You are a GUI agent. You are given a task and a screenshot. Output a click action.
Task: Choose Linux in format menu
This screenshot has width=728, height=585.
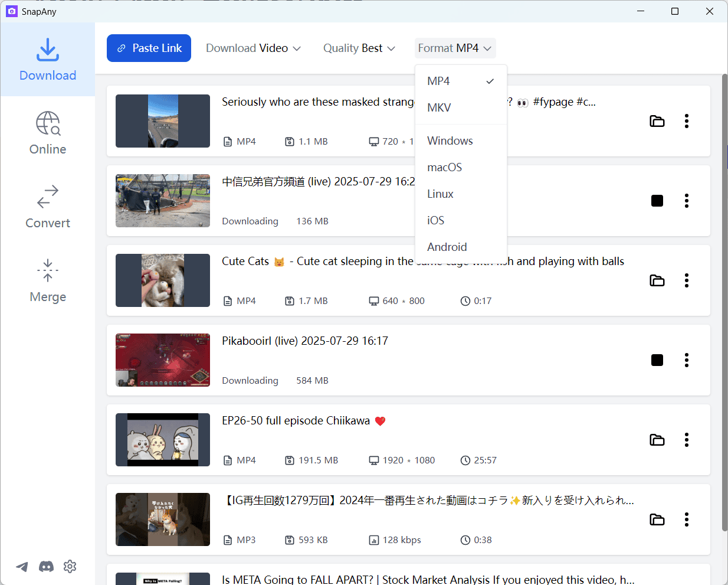461,194
